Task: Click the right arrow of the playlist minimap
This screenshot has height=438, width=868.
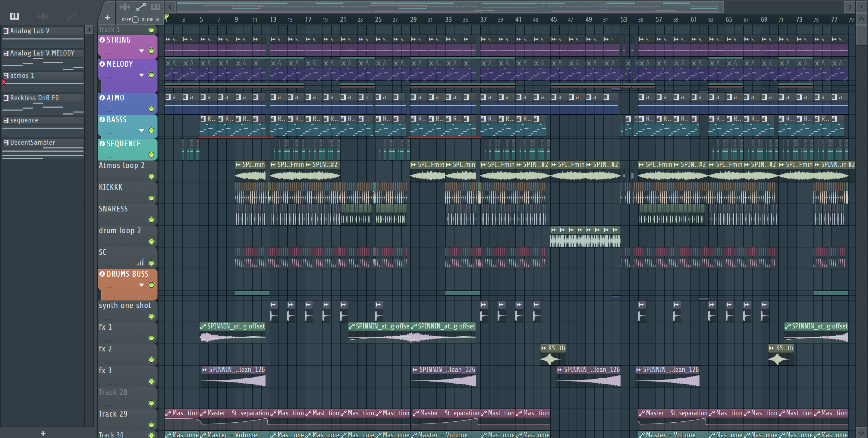Action: click(850, 6)
